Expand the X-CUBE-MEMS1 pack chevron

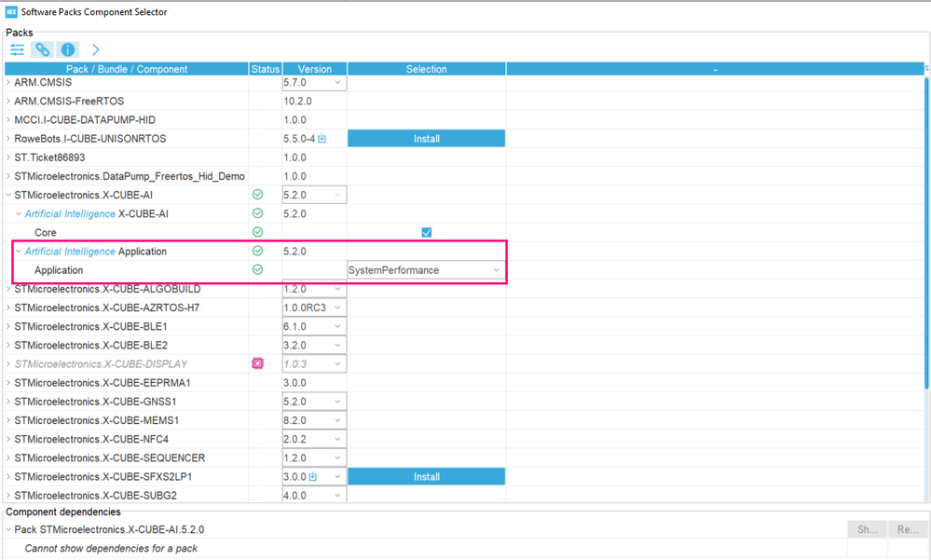pos(8,420)
